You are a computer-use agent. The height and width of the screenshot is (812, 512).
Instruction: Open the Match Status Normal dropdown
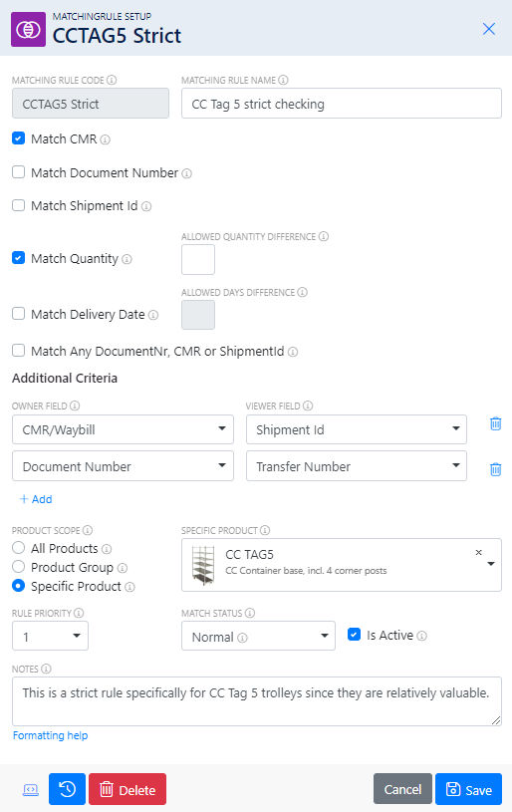[x=258, y=636]
